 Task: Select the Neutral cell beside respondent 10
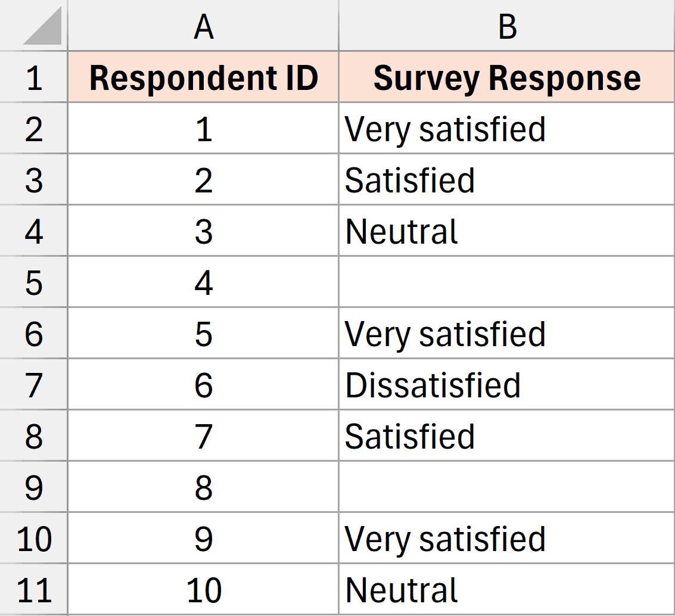click(506, 591)
